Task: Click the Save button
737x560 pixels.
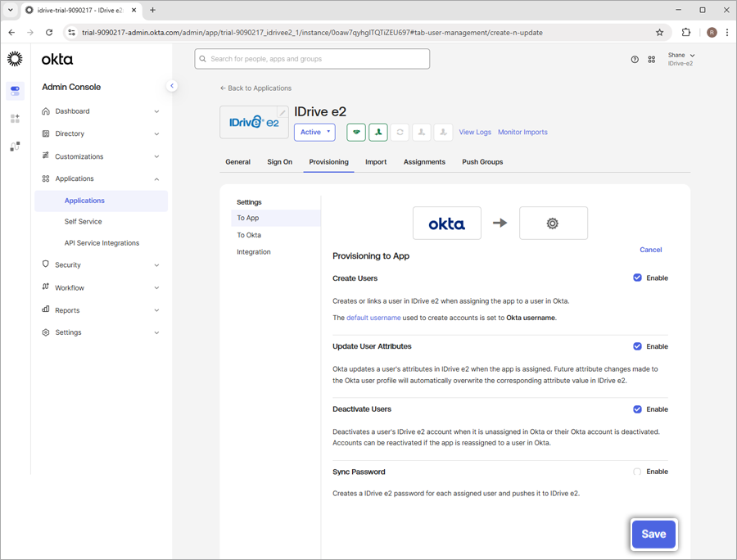Action: [x=653, y=534]
